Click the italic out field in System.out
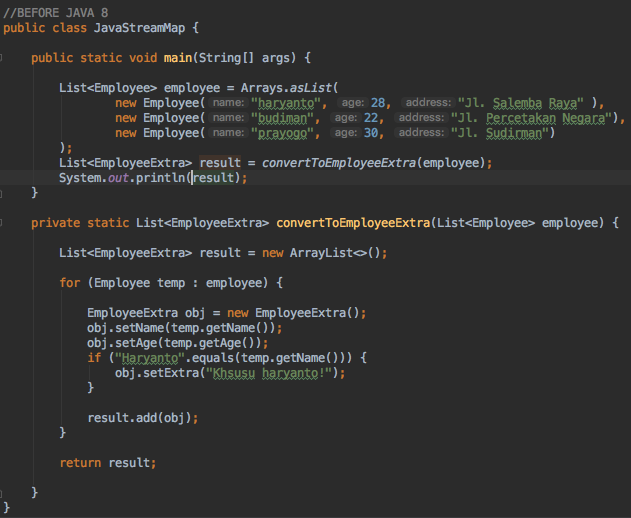This screenshot has height=518, width=631. click(118, 178)
